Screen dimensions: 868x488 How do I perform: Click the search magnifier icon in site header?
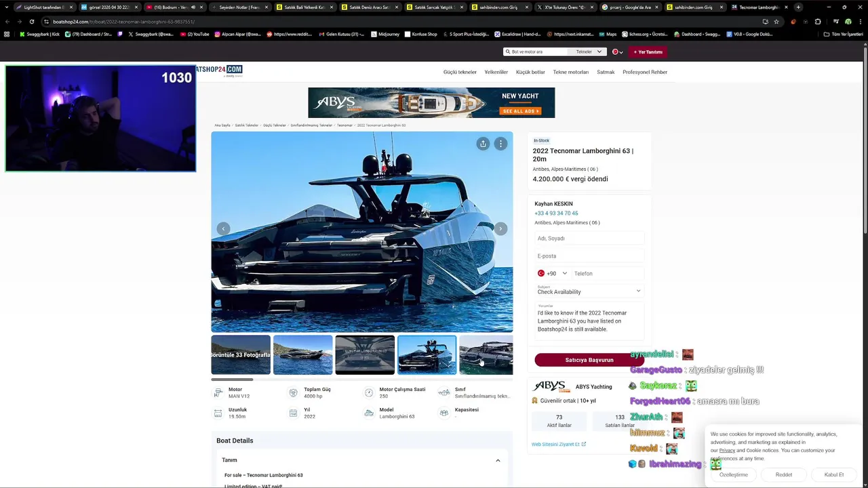(507, 52)
